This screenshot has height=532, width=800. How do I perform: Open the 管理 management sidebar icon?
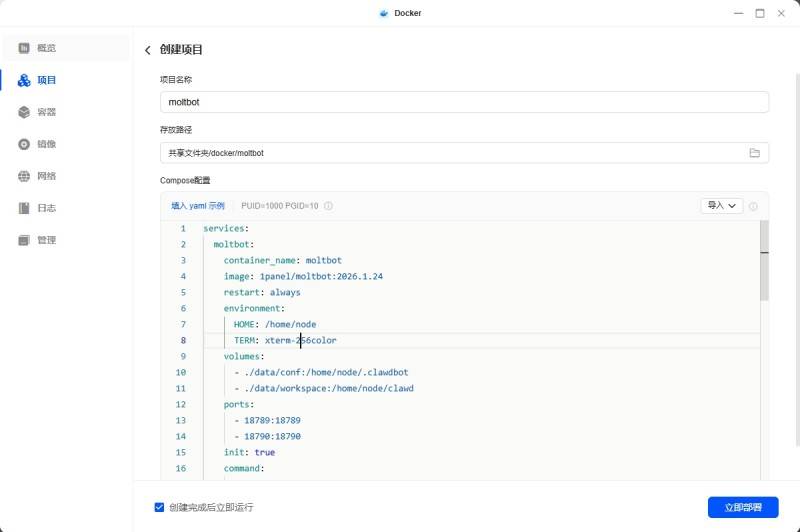point(24,240)
